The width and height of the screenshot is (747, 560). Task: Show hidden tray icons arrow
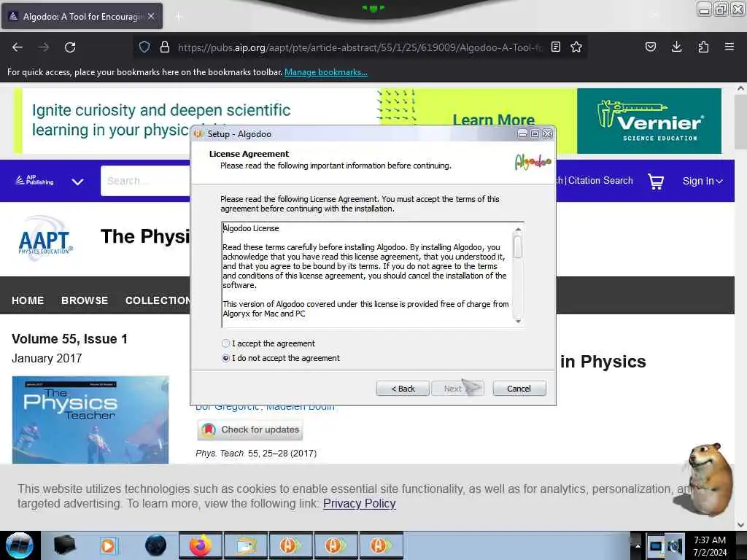pos(638,545)
